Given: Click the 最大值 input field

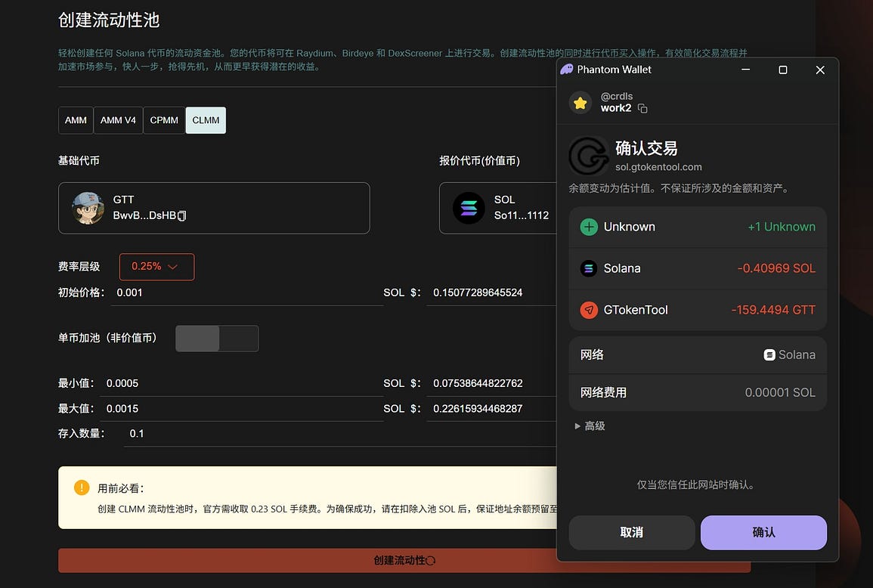Looking at the screenshot, I should pyautogui.click(x=241, y=409).
